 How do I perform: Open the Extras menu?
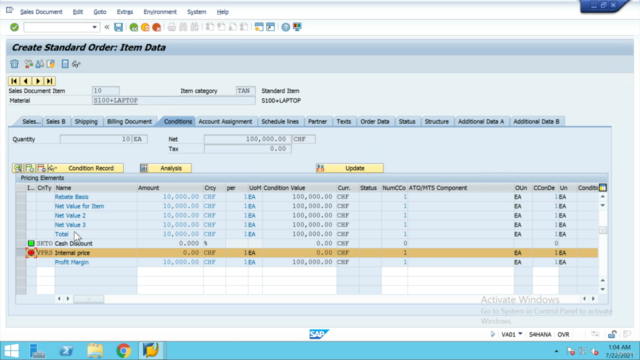click(x=125, y=12)
